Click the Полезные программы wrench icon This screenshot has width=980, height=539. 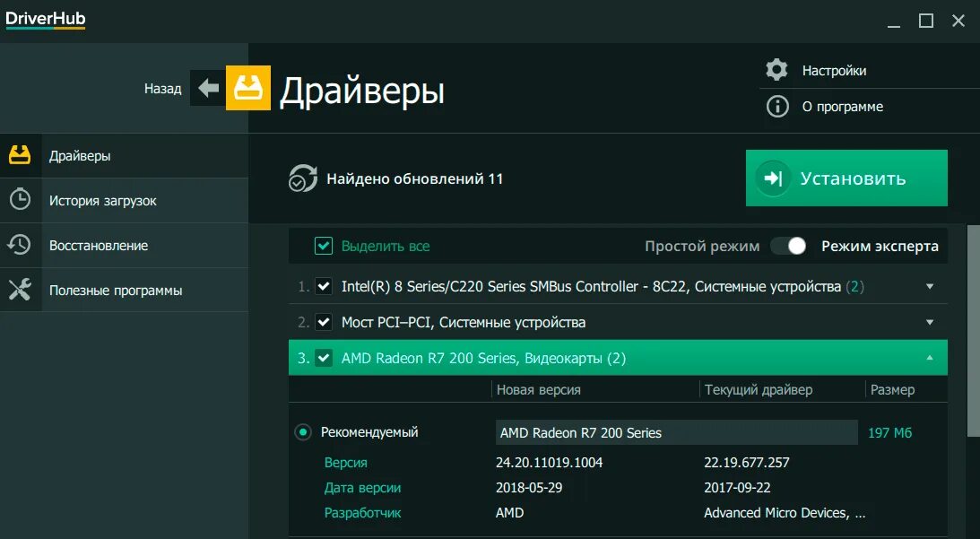[20, 290]
